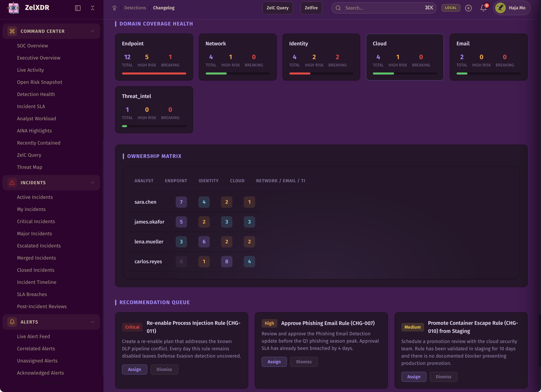This screenshot has width=541, height=392.
Task: Click the plus circle add icon
Action: tap(468, 8)
